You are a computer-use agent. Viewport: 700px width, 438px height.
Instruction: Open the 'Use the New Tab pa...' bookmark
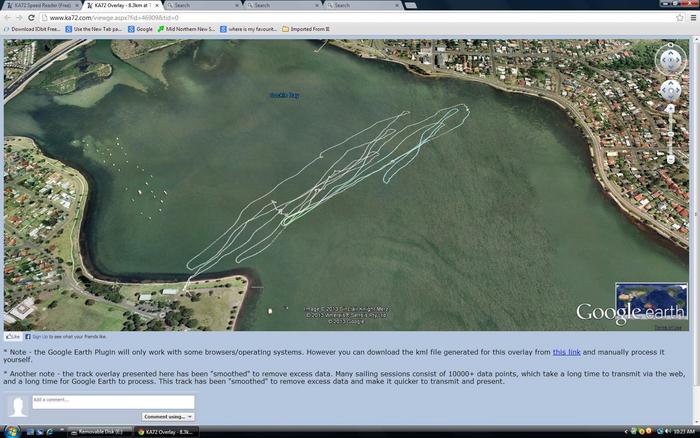click(96, 29)
